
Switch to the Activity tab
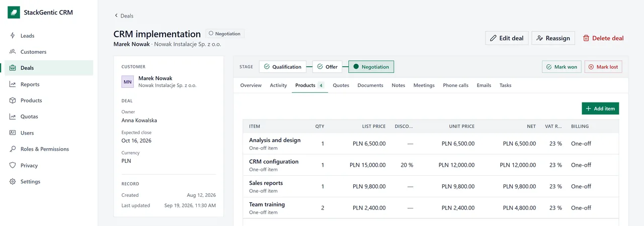(x=278, y=85)
